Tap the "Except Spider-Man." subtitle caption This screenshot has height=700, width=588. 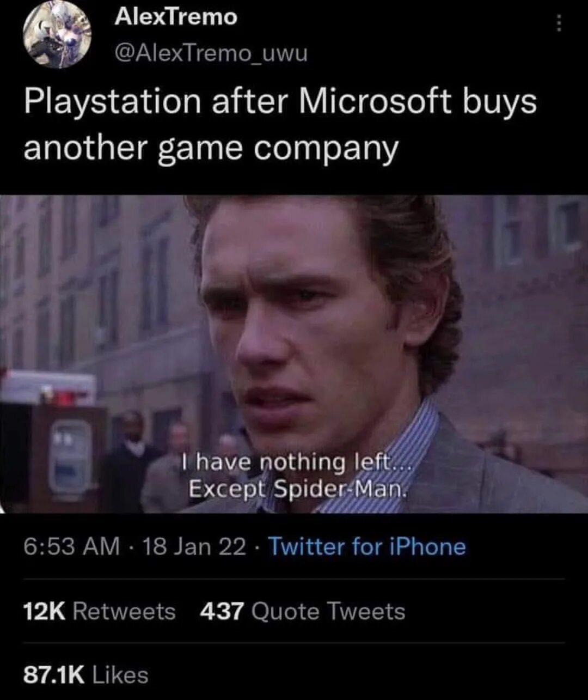coord(297,489)
